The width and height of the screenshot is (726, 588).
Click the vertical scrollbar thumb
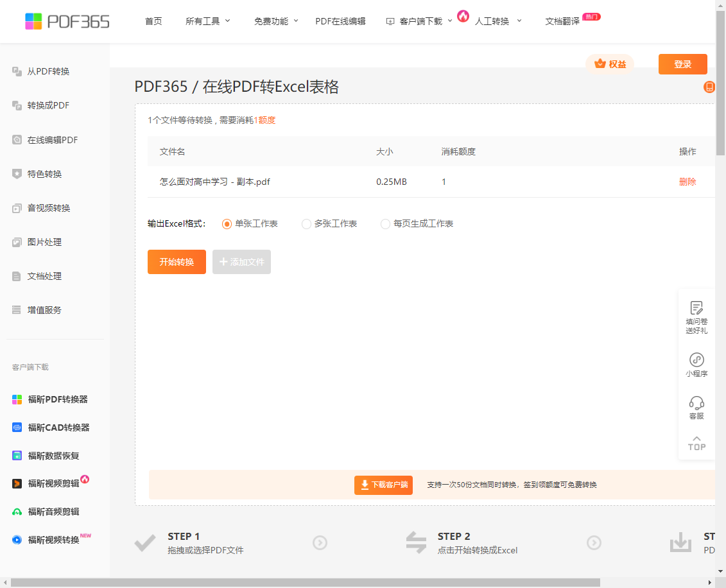[x=720, y=83]
